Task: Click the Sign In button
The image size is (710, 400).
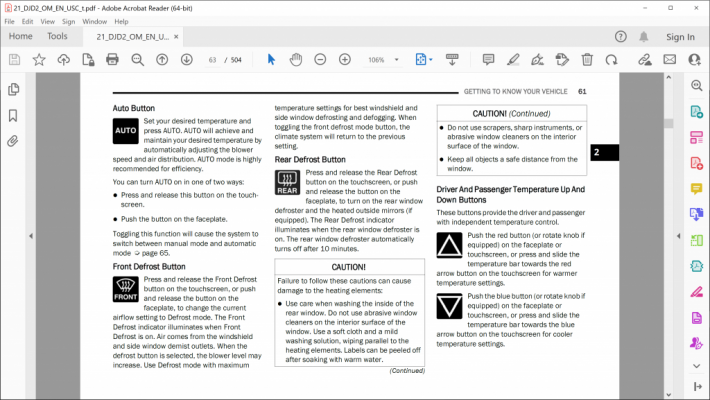Action: coord(680,37)
